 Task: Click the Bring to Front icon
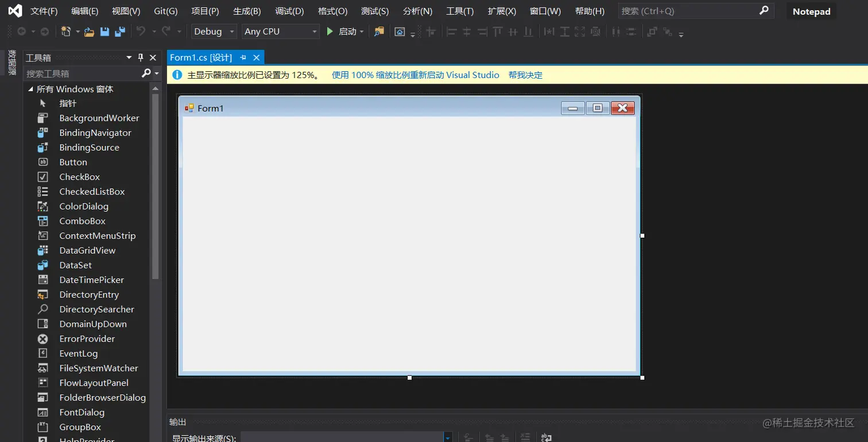pos(652,32)
